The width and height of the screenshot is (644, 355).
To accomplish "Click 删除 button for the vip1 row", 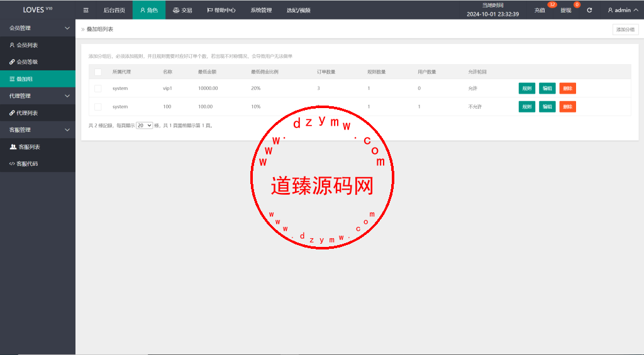I will click(568, 88).
